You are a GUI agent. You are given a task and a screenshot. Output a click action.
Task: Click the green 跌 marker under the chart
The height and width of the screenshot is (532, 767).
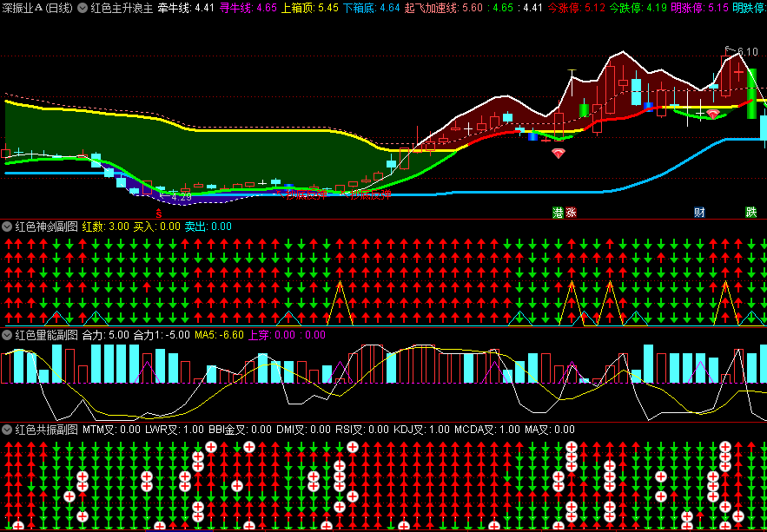[750, 213]
